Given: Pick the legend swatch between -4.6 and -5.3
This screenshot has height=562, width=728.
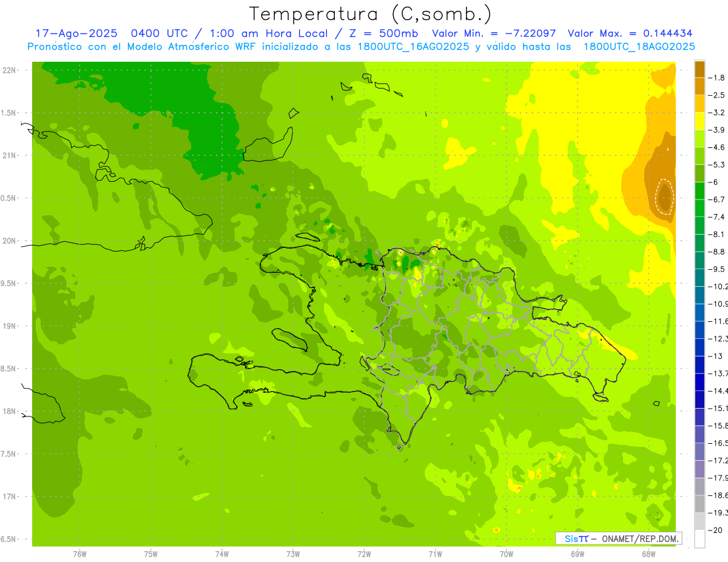Looking at the screenshot, I should click(699, 156).
